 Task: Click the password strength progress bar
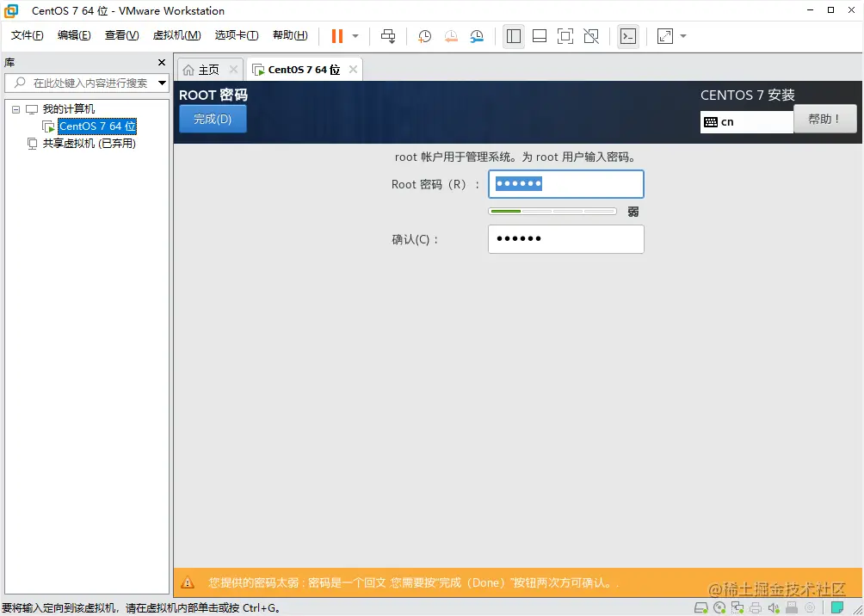click(x=552, y=211)
